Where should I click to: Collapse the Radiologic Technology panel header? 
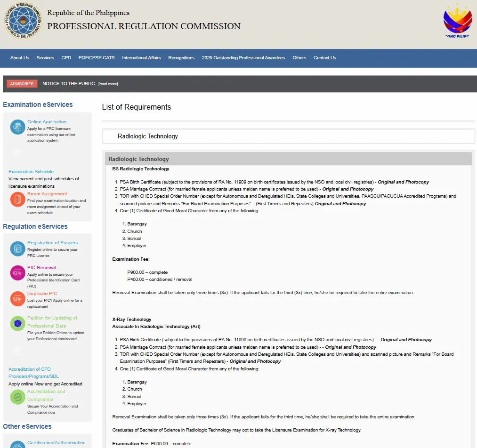point(288,159)
